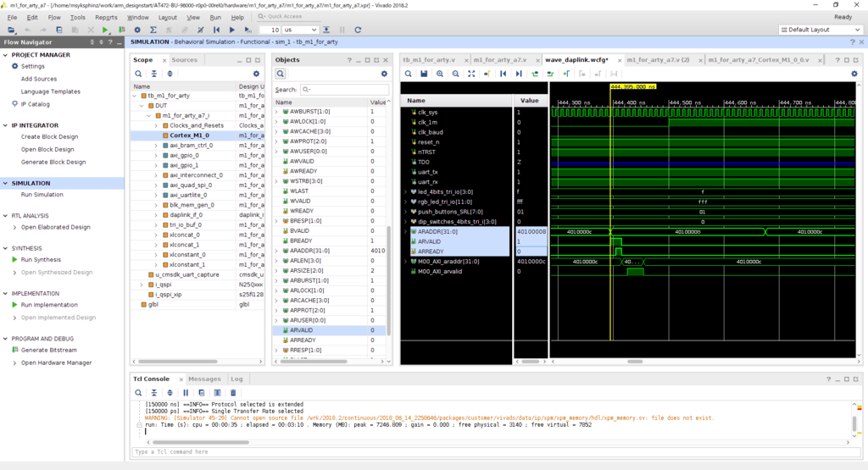Open m1_for_arty_a7_Cortex_M1_0_0.v tab

pyautogui.click(x=759, y=60)
